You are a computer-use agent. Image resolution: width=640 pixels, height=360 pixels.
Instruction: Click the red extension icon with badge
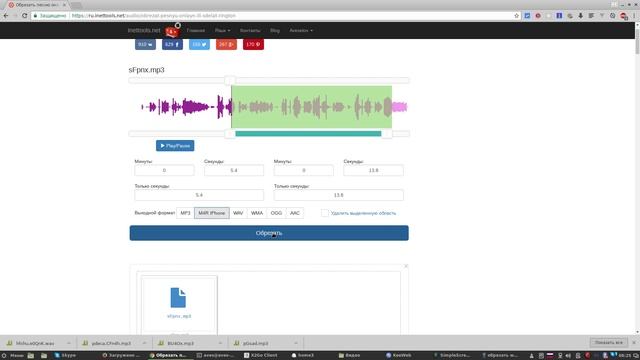(624, 16)
